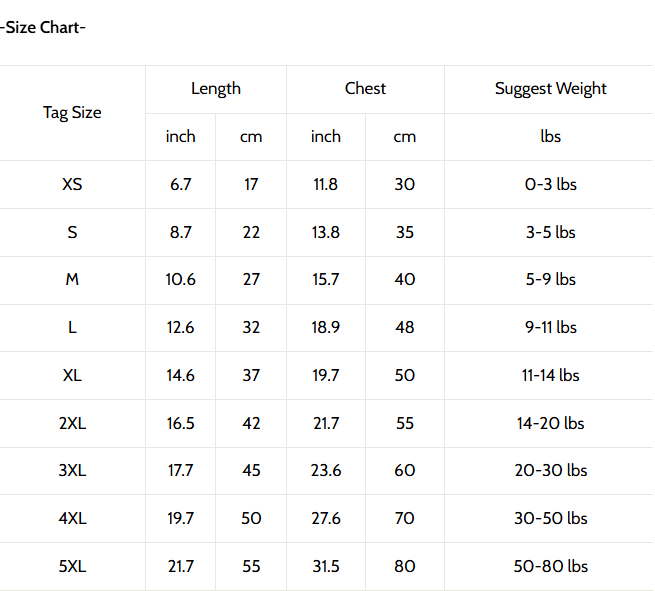The image size is (655, 591).
Task: Select the 4XL tag size cell
Action: tap(72, 519)
